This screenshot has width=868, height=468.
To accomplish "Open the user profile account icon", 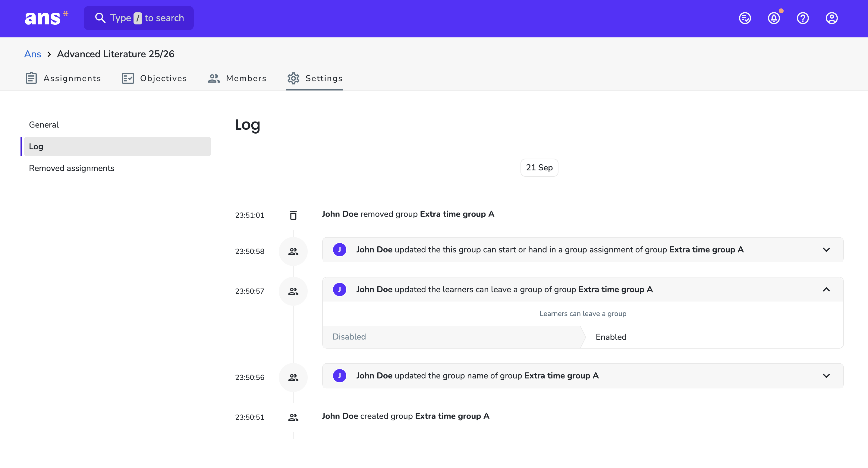I will [832, 18].
